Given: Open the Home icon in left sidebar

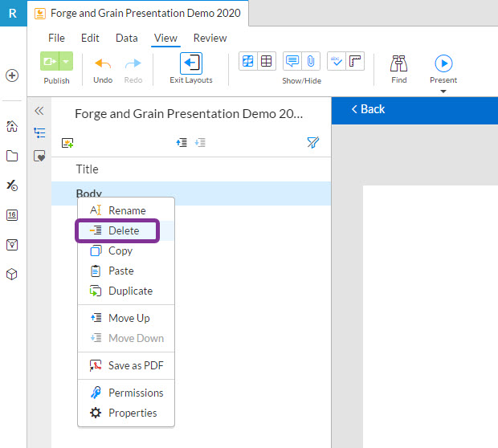Looking at the screenshot, I should (12, 126).
